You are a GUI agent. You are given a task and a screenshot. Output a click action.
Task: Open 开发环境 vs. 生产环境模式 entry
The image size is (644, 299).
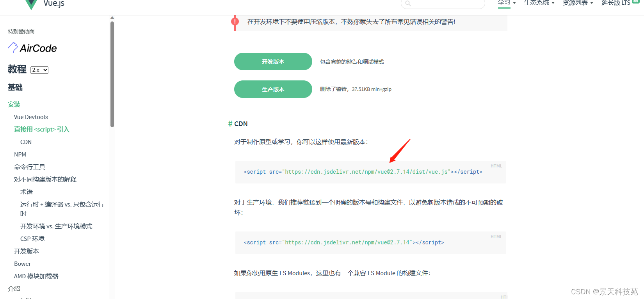[56, 226]
